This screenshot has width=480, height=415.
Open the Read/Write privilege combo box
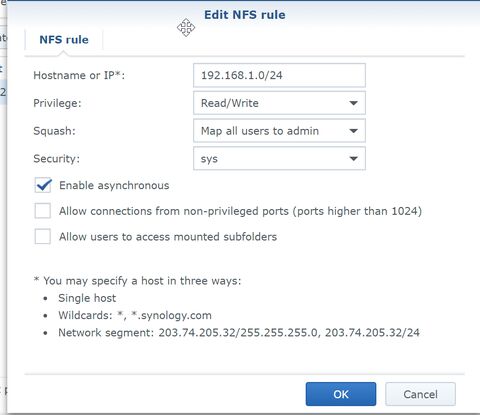(279, 103)
